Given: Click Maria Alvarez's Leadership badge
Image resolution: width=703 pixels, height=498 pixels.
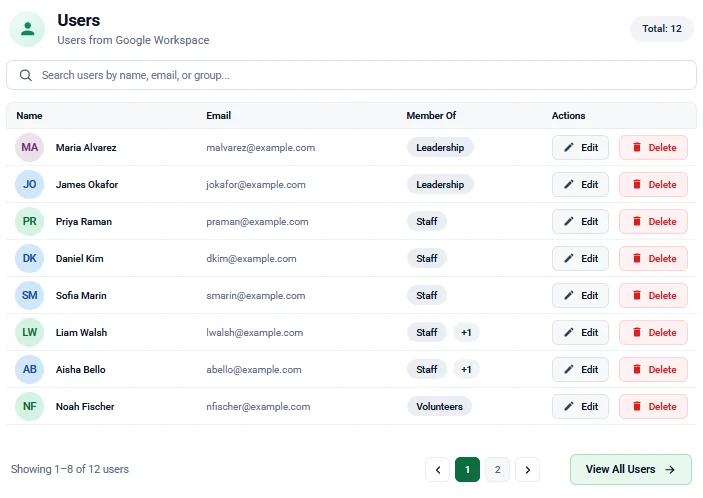Looking at the screenshot, I should tap(440, 147).
